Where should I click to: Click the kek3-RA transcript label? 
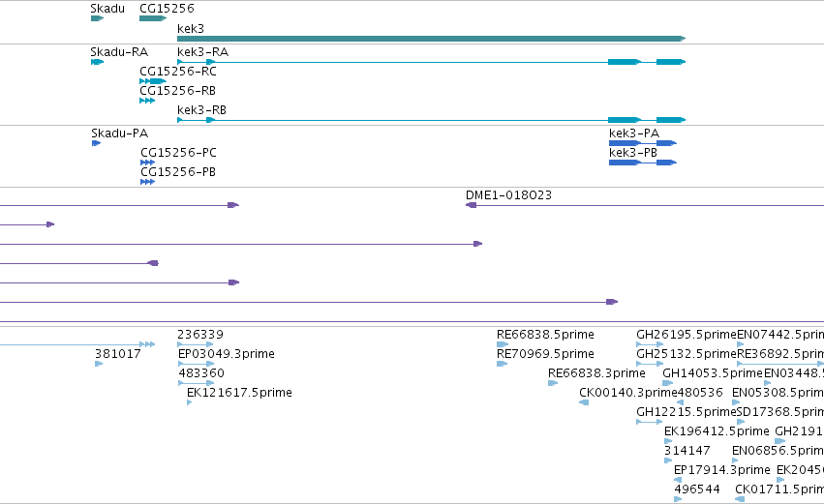pos(202,52)
